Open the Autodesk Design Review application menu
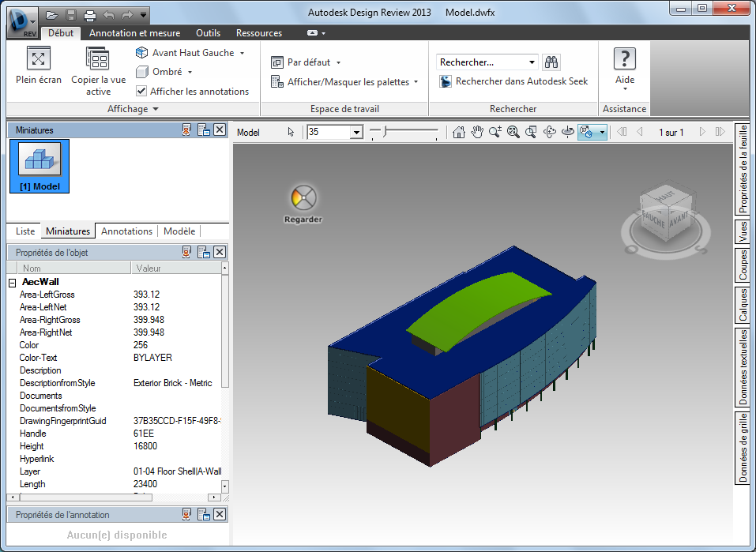756x552 pixels. click(x=22, y=22)
